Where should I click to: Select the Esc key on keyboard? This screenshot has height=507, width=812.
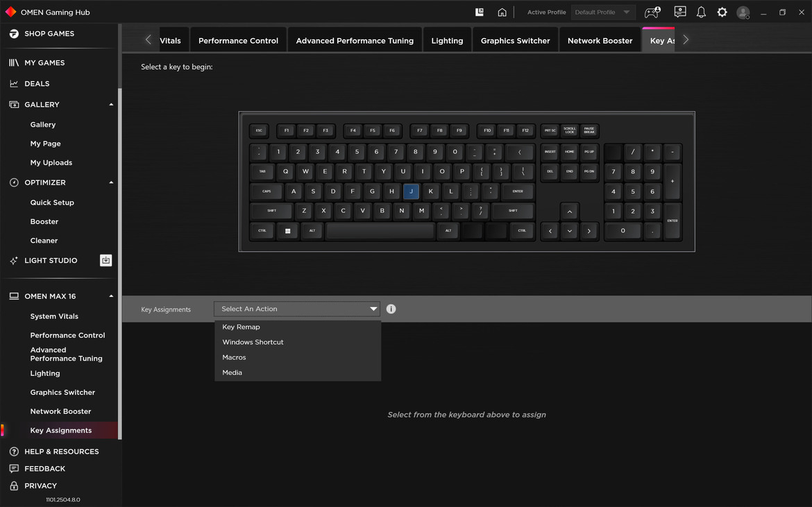pos(259,130)
